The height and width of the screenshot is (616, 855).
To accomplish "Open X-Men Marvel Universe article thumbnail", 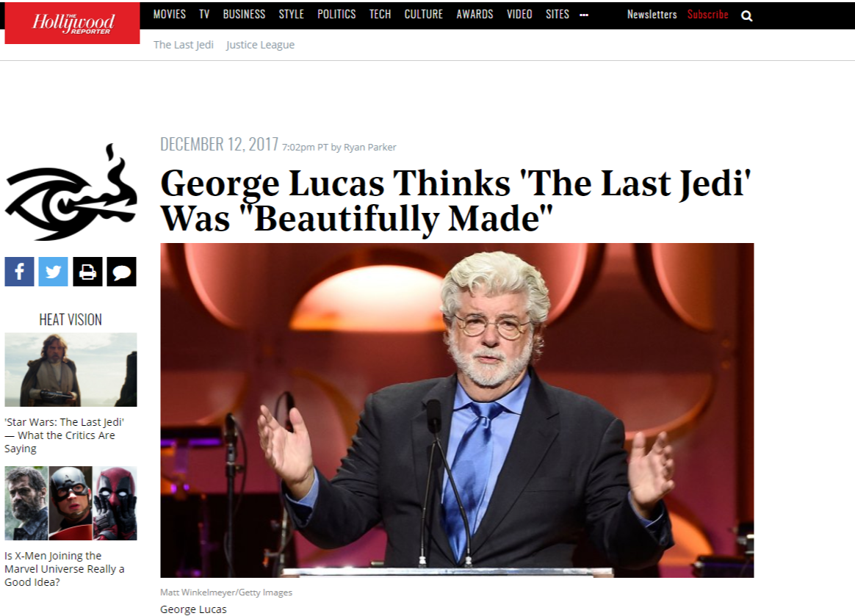I will [71, 503].
